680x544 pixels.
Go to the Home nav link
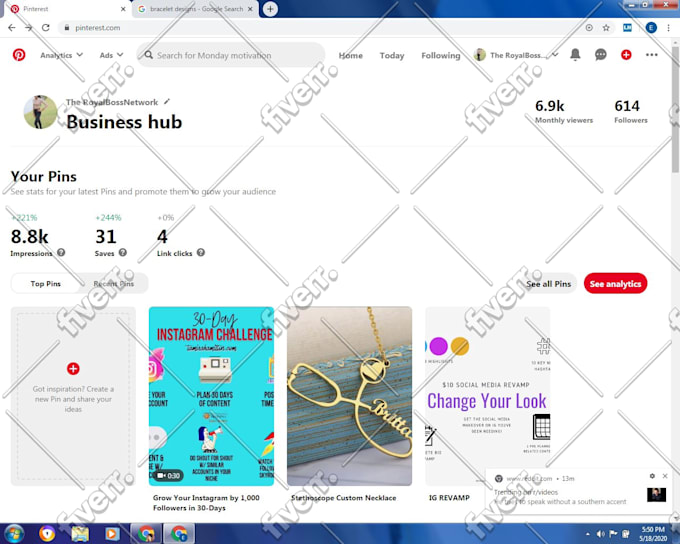click(350, 56)
